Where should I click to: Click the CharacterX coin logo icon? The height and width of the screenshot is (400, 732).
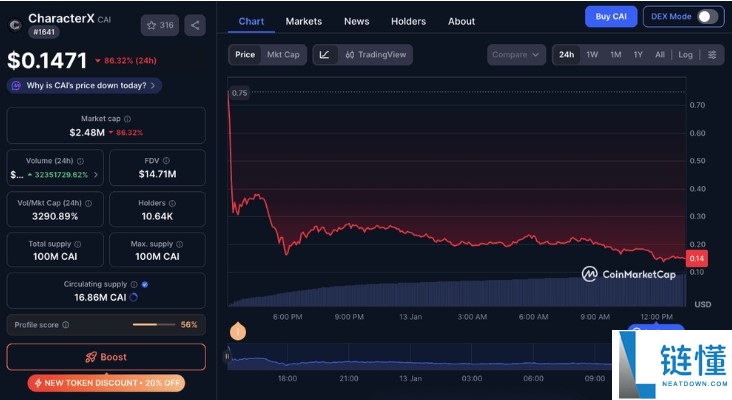tap(15, 25)
